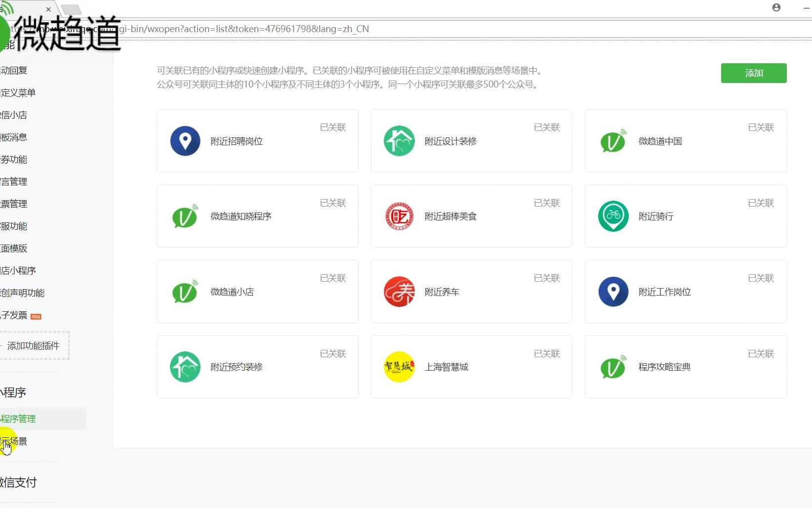812x508 pixels.
Task: Click the 附近工作岗位 map pin icon
Action: tap(613, 292)
